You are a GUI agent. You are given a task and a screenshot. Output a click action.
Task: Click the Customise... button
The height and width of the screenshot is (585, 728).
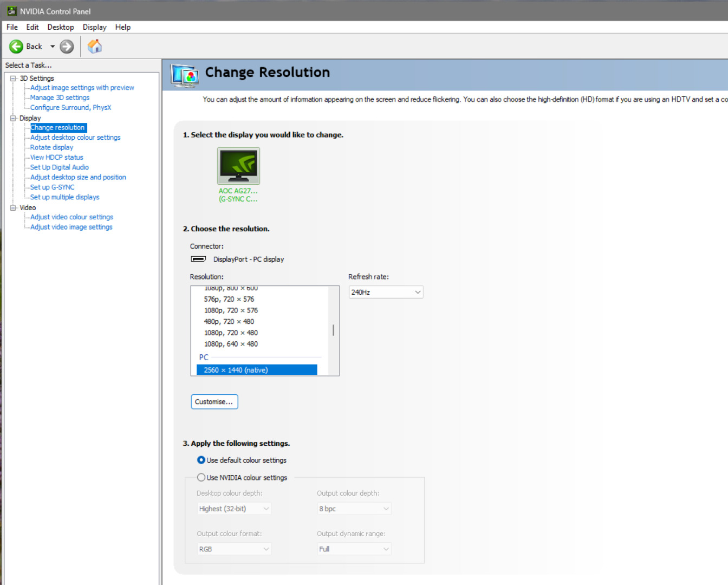pyautogui.click(x=214, y=402)
